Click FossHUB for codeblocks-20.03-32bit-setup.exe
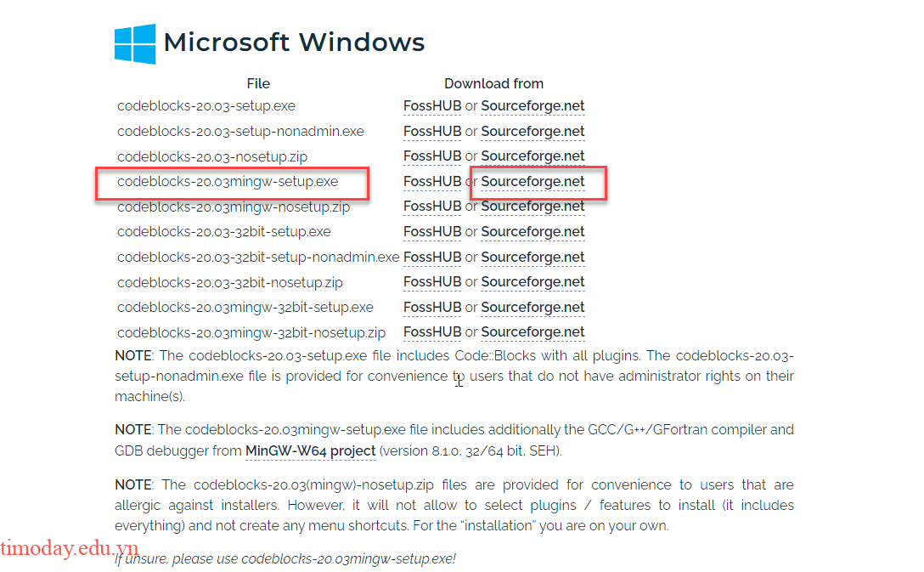This screenshot has width=924, height=572. tap(432, 232)
